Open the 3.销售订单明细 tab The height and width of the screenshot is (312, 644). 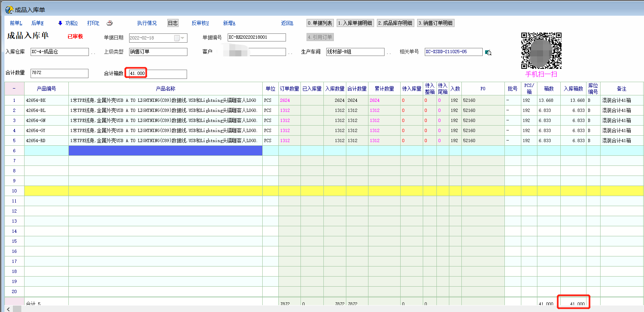point(435,23)
